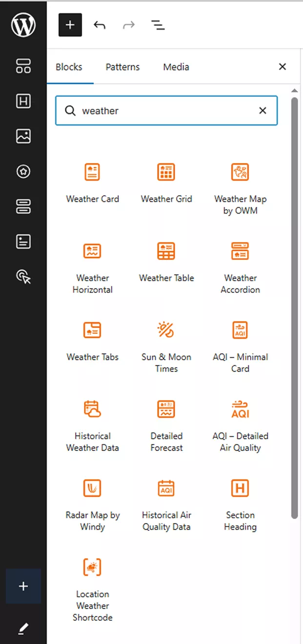Viewport: 303px width, 644px height.
Task: Add the Detailed Forecast block
Action: (166, 426)
